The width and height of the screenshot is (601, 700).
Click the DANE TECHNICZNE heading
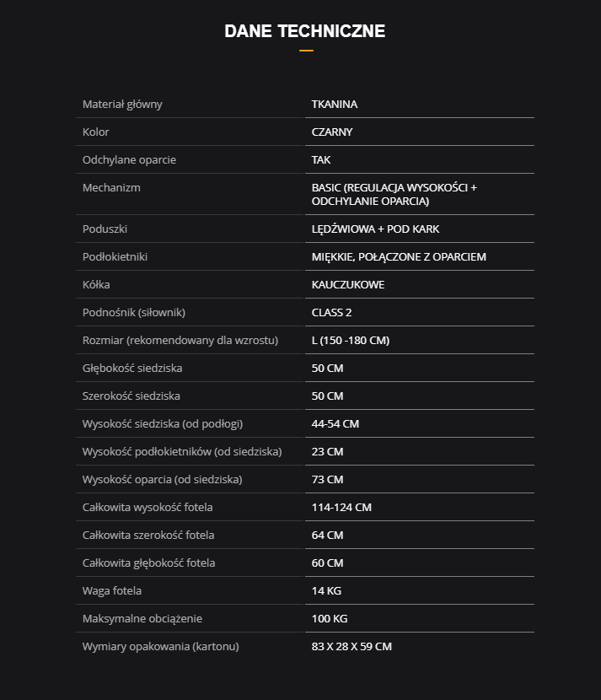(305, 31)
